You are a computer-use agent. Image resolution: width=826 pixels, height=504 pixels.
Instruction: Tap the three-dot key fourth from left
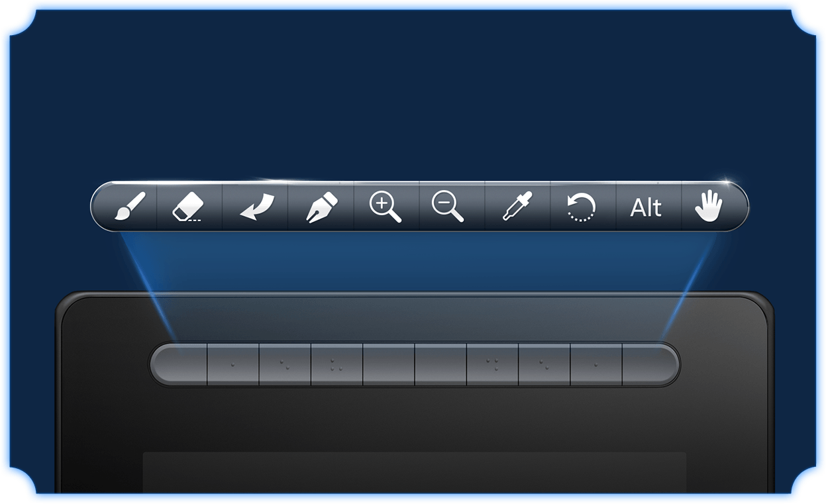337,364
